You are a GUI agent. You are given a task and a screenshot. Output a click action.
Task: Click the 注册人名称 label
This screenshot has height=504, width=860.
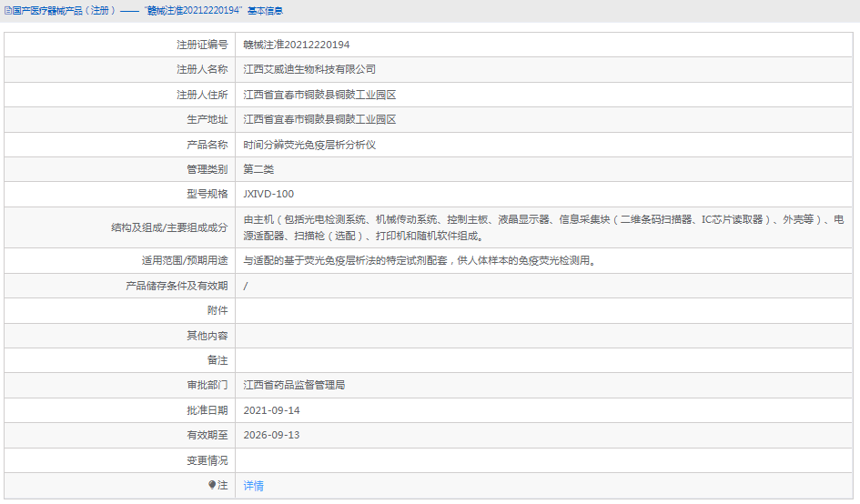click(202, 70)
